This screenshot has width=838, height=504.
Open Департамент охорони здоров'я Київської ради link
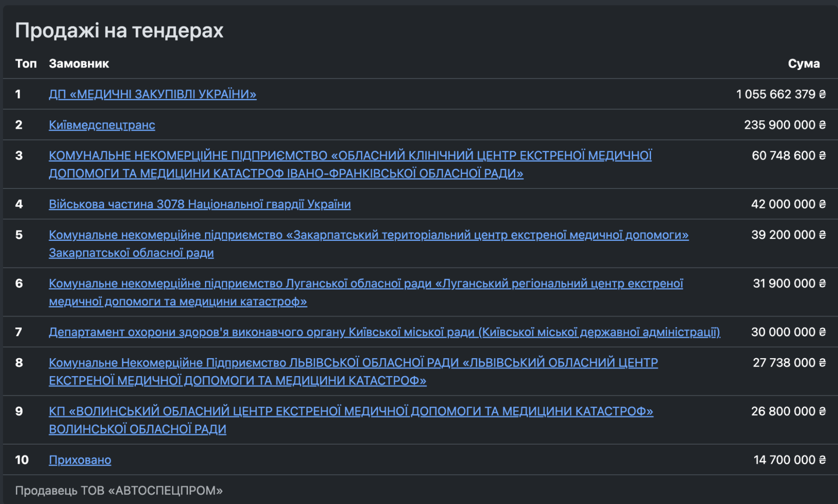click(384, 332)
